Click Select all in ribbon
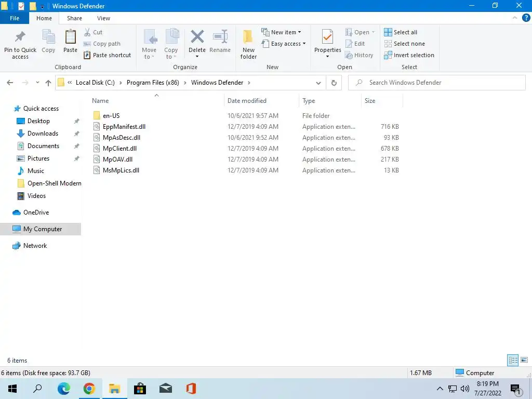Screen dimensions: 532x399 pyautogui.click(x=401, y=32)
